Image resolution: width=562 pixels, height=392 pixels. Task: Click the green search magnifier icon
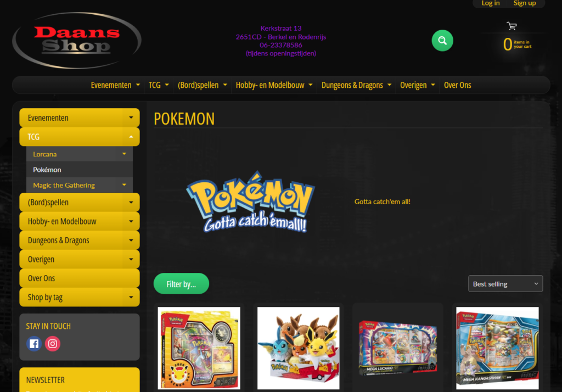pyautogui.click(x=442, y=41)
